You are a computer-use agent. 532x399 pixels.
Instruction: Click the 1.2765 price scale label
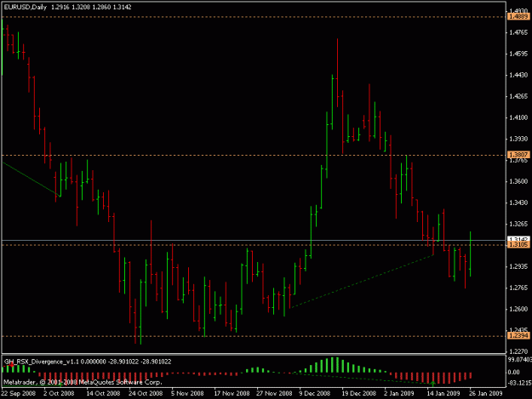click(518, 288)
